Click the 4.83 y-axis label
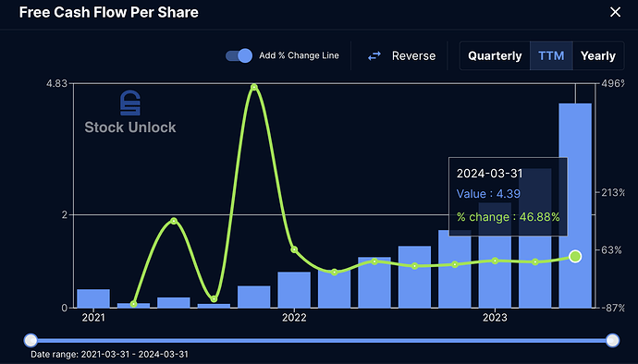This screenshot has width=638, height=364. [x=56, y=83]
